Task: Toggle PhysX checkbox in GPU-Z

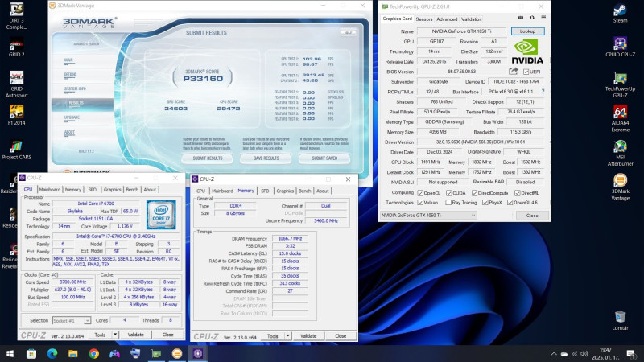Action: pos(485,203)
